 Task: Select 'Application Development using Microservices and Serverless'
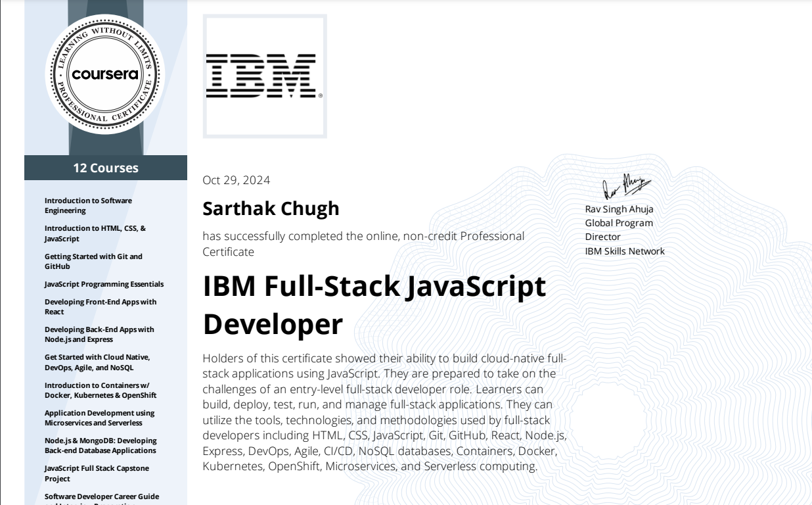coord(100,418)
